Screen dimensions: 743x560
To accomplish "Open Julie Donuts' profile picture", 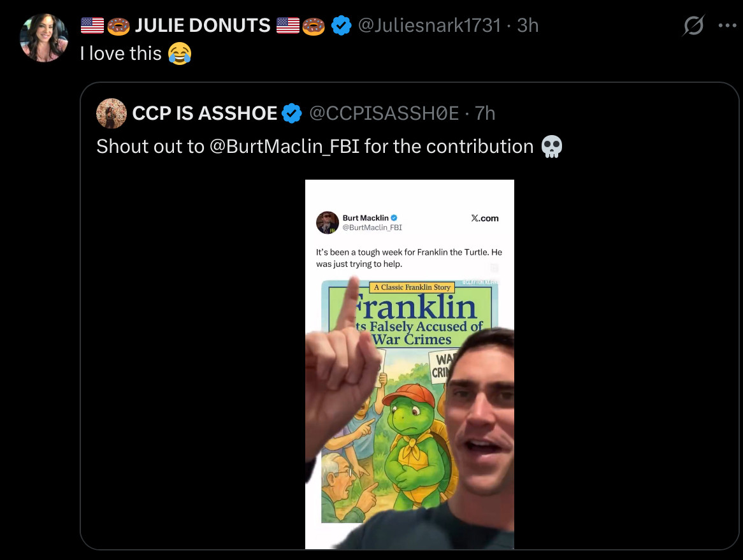I will pos(44,38).
